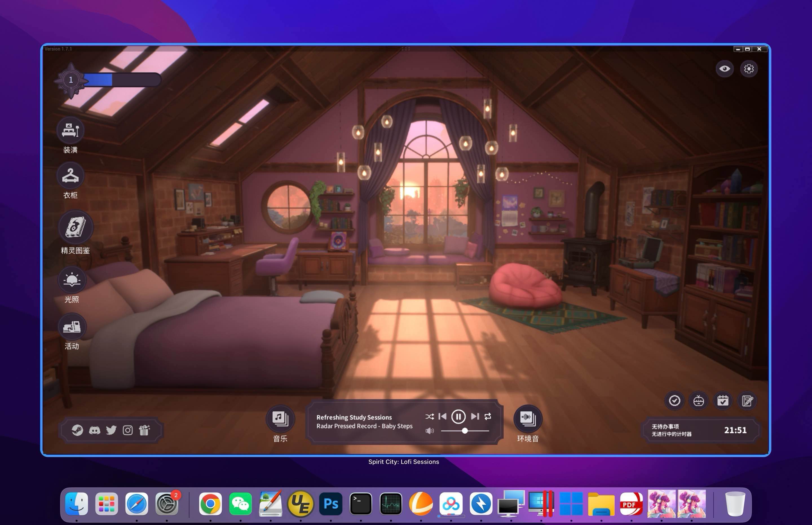812x525 pixels.
Task: Open Google Chrome from the Dock
Action: pos(210,504)
